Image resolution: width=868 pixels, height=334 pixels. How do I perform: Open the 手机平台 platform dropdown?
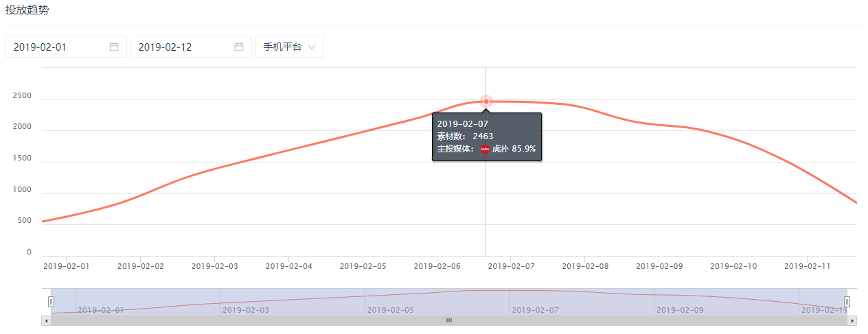[290, 47]
